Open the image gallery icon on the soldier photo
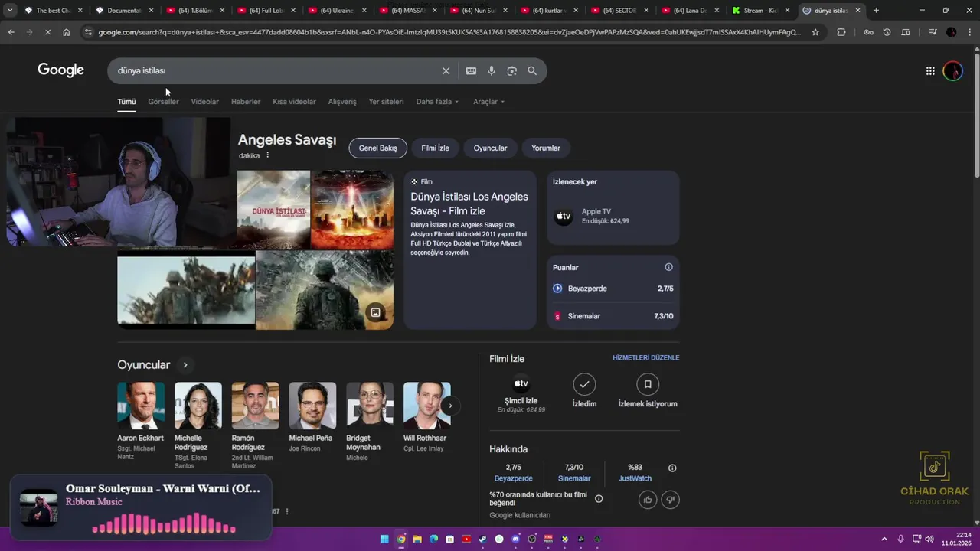Viewport: 980px width, 551px height. pos(375,311)
